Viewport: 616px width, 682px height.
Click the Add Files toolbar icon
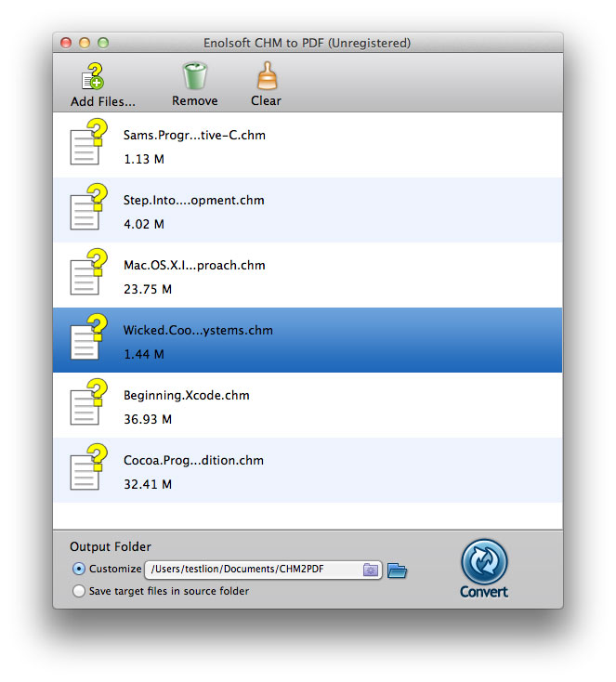[93, 76]
